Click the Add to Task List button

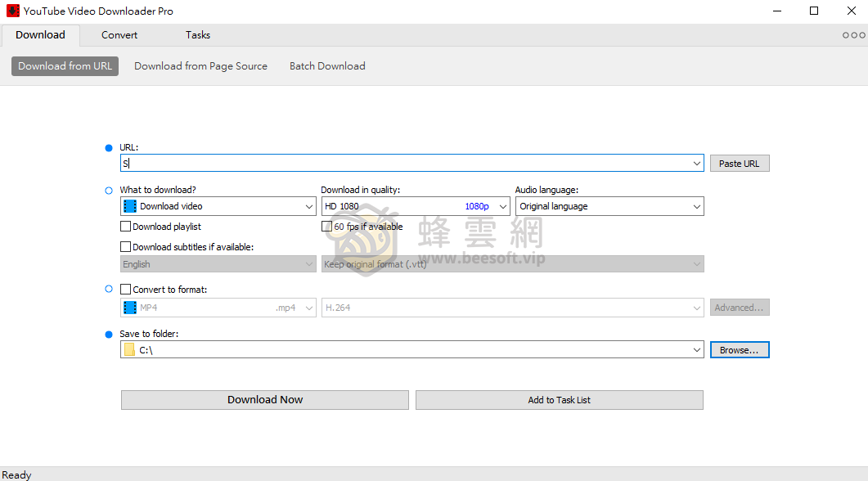click(559, 400)
